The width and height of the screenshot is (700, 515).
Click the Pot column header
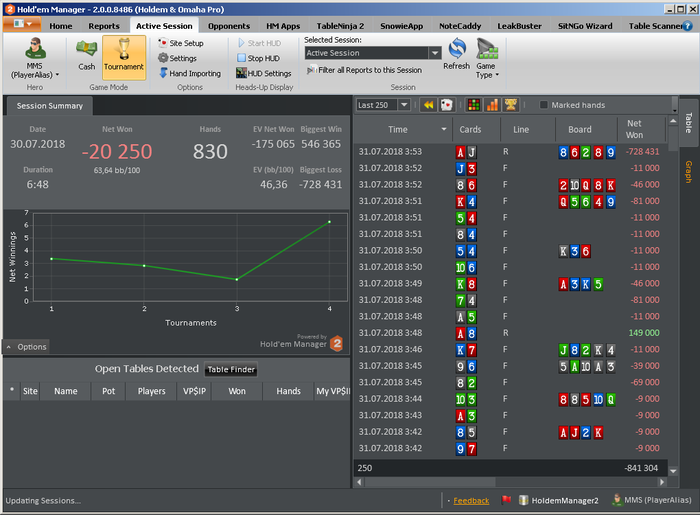(108, 391)
